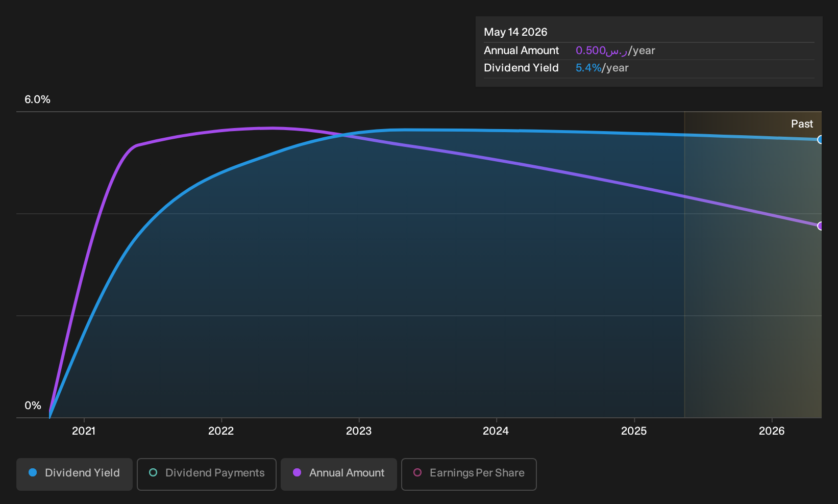
Task: Click the 2025 x-axis label
Action: 634,431
